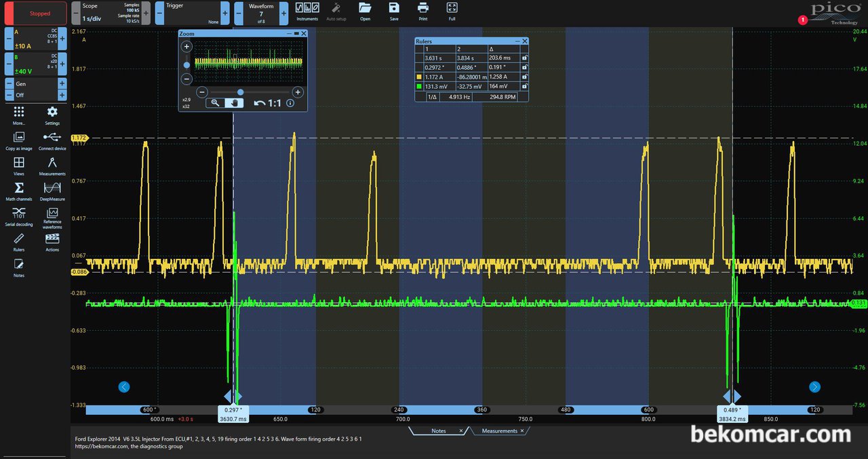Image resolution: width=868 pixels, height=459 pixels.
Task: Open channel B ±40 V options
Action: pyautogui.click(x=36, y=64)
